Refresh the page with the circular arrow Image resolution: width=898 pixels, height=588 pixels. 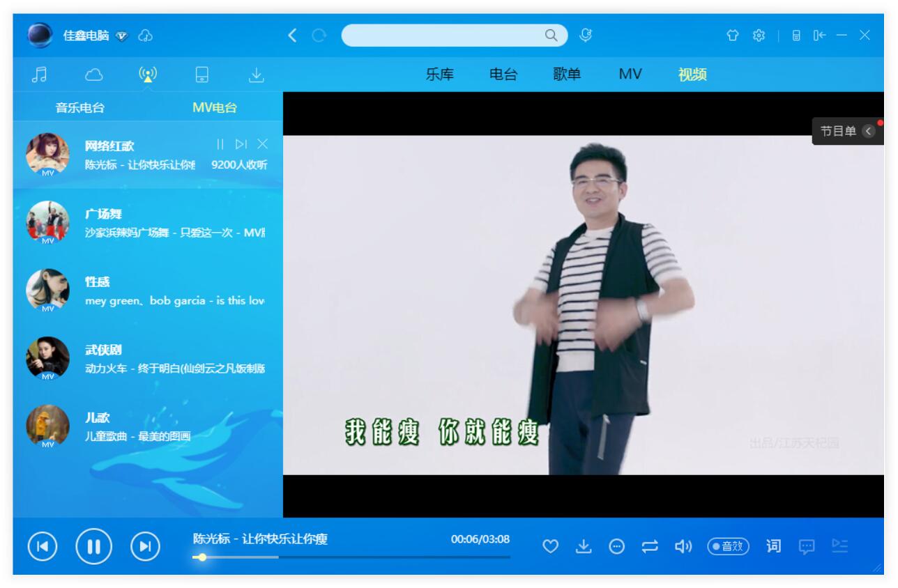click(319, 35)
